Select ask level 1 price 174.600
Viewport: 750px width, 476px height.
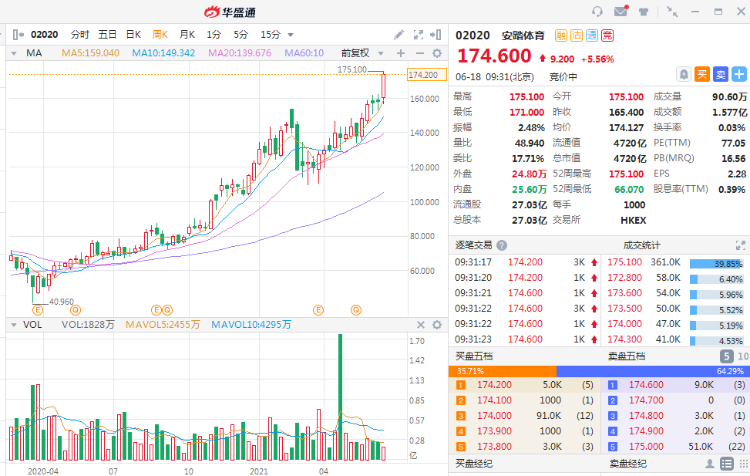(x=646, y=385)
